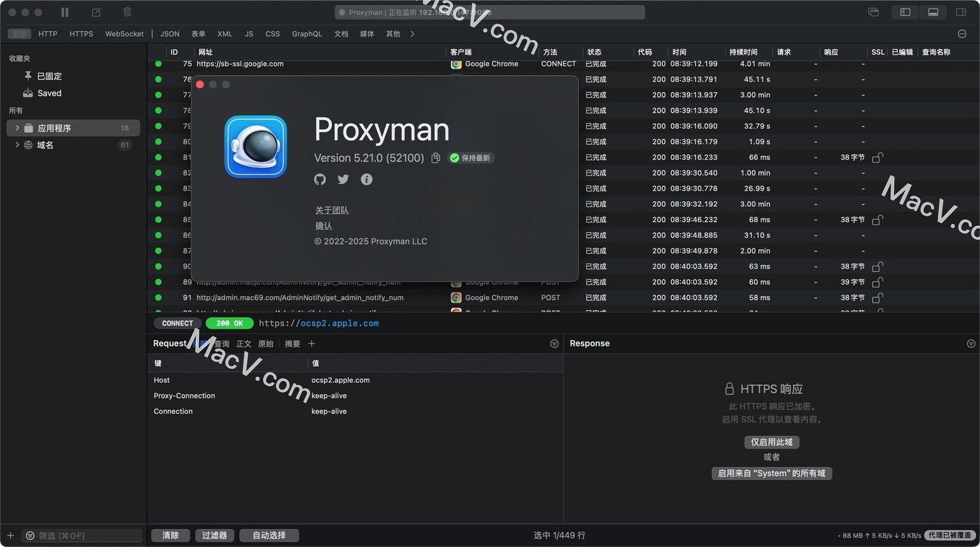Open the Request panel filter icon
The width and height of the screenshot is (980, 547).
554,344
